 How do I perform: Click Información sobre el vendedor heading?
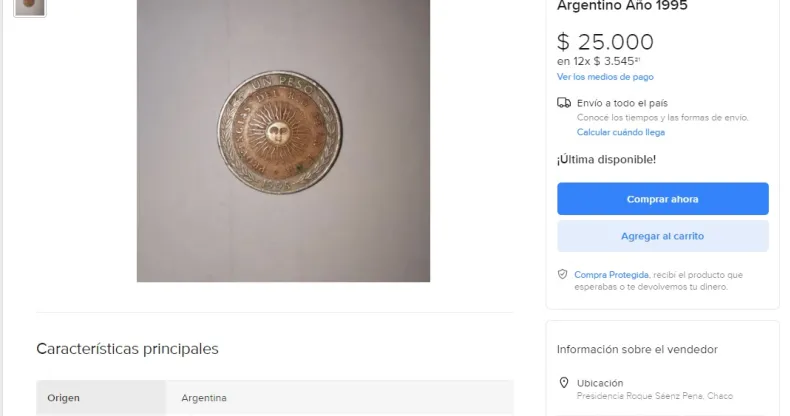tap(637, 350)
